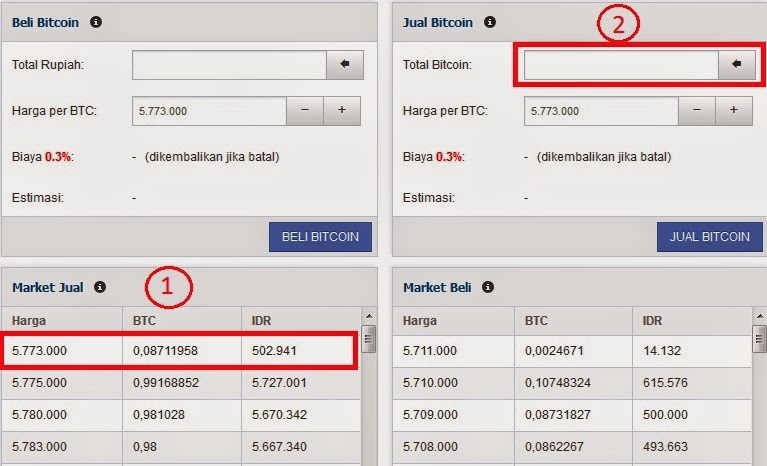Click Harga column header in Market Jual

tap(29, 321)
